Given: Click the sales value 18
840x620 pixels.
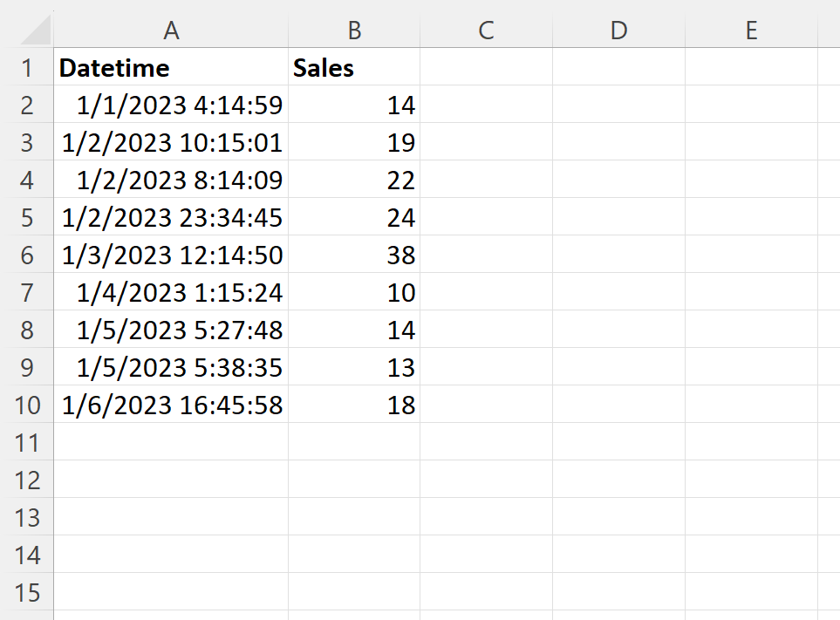Looking at the screenshot, I should coord(353,405).
